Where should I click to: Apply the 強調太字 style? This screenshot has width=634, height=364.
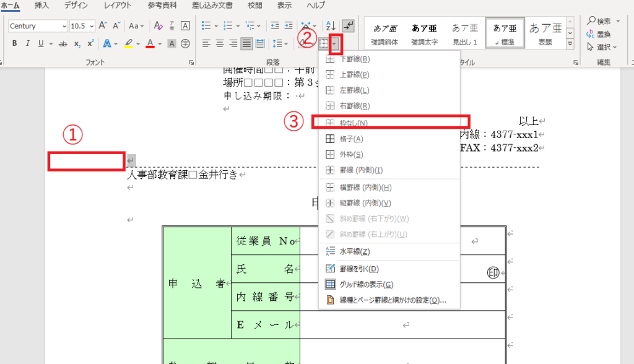[425, 33]
